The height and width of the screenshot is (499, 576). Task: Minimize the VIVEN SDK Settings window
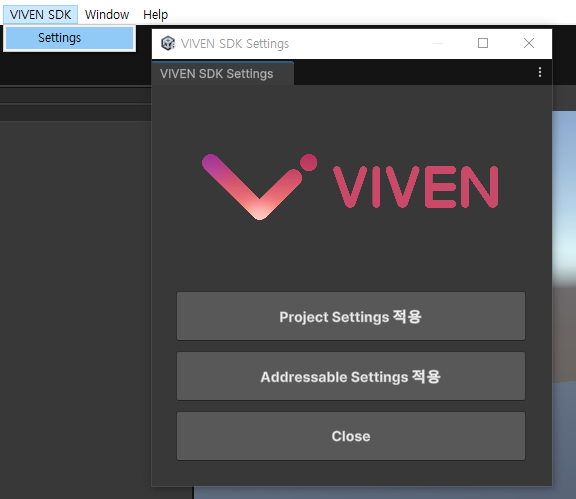pyautogui.click(x=438, y=43)
